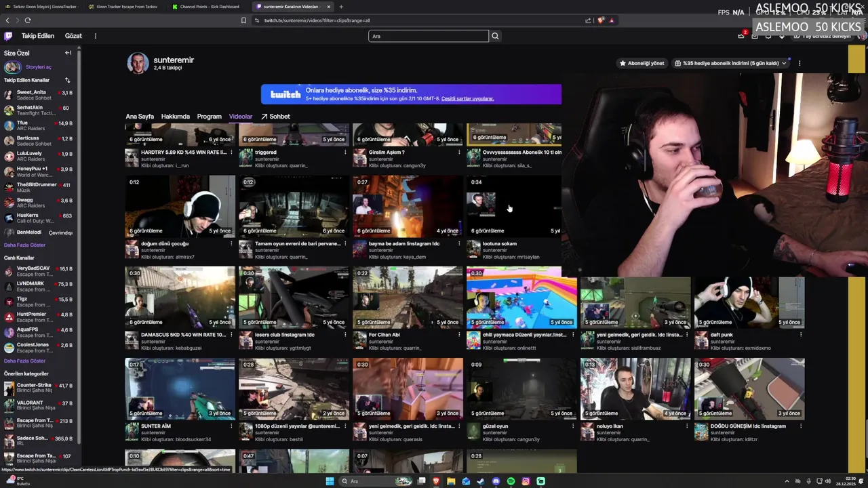The image size is (868, 488).
Task: Open Prime loot crown icon with badge
Action: [x=742, y=35]
